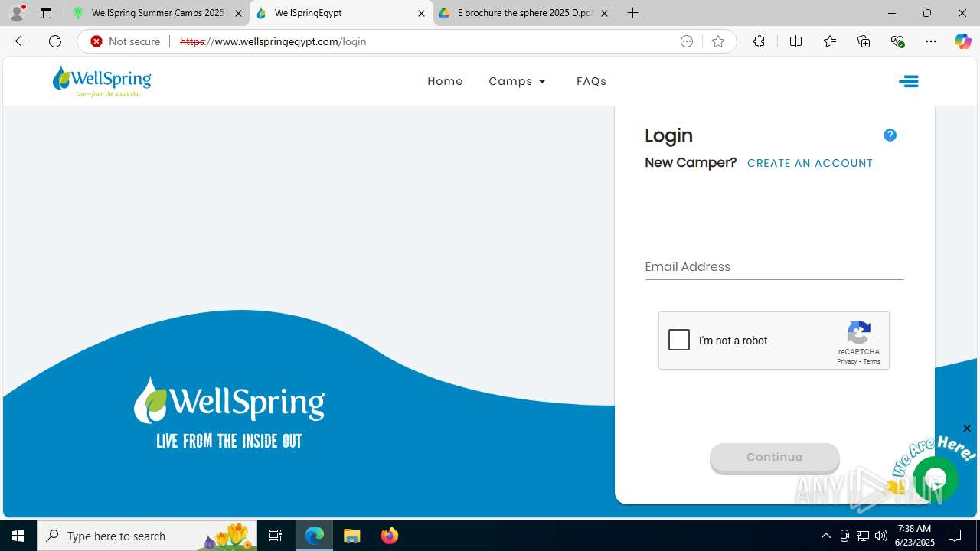Open the FAQs menu item
The height and width of the screenshot is (551, 980).
coord(591,81)
